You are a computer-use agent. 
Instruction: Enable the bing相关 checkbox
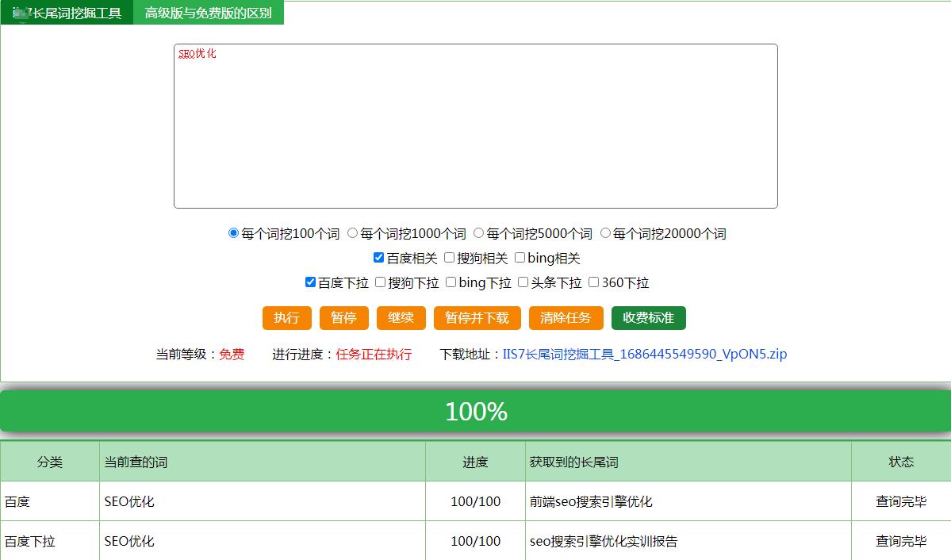[519, 258]
